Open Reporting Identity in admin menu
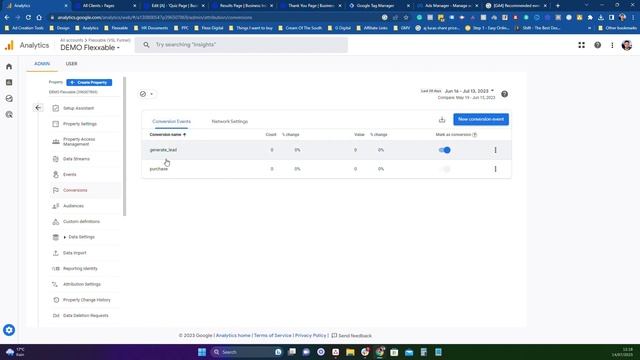The image size is (640, 360). click(x=80, y=269)
